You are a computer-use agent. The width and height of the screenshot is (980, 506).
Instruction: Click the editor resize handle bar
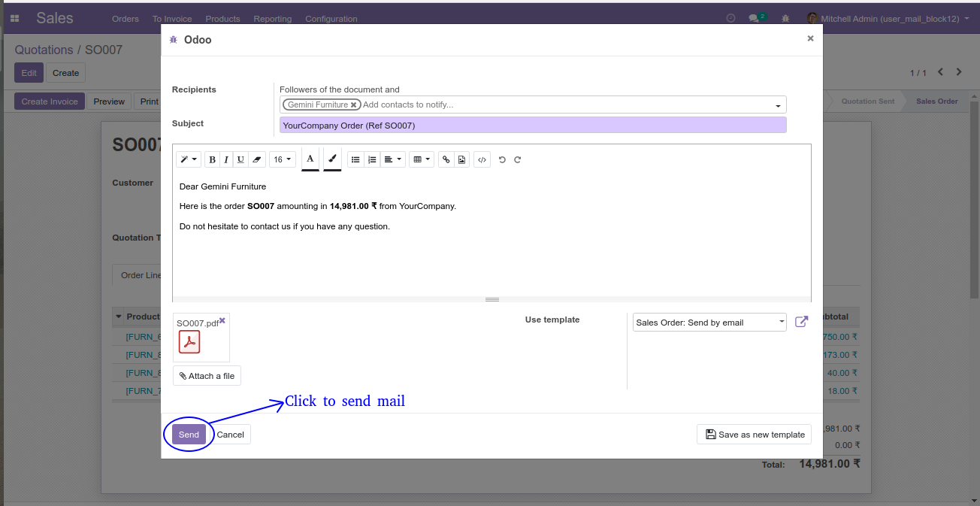click(x=492, y=299)
